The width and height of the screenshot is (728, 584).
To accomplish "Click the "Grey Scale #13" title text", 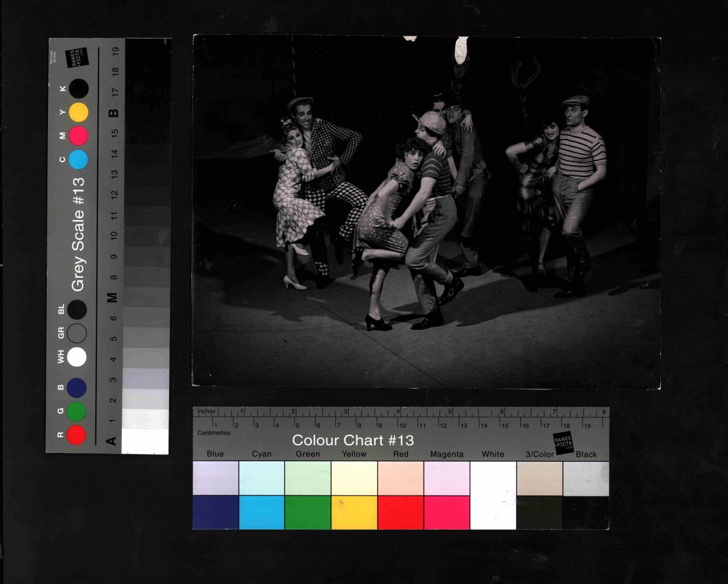I will (78, 234).
